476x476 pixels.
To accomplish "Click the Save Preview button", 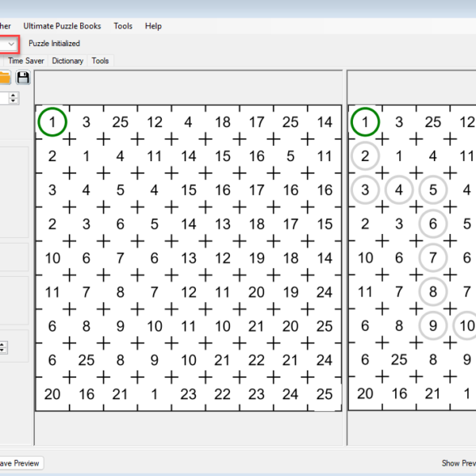I will [x=19, y=463].
